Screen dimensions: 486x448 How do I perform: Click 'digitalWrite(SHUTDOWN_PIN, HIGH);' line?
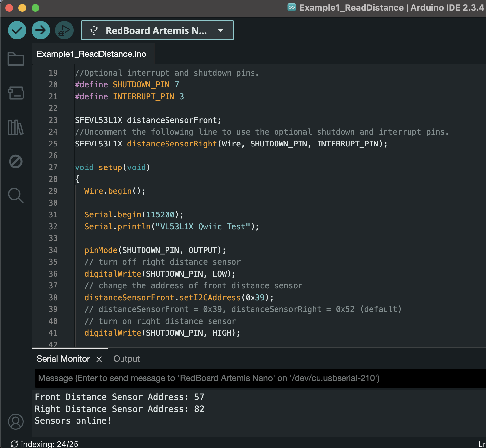coord(162,333)
